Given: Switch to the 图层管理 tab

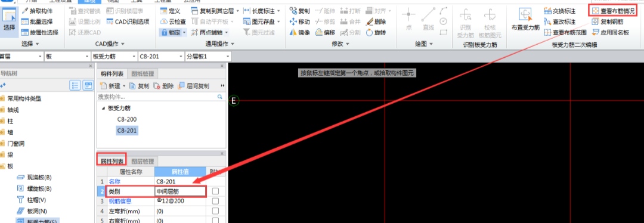Looking at the screenshot, I should [x=143, y=161].
